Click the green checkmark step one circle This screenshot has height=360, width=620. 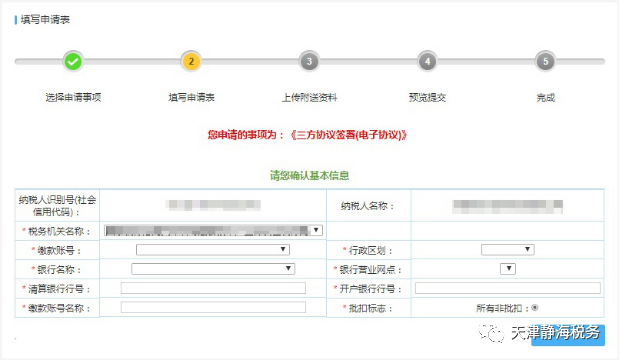(x=73, y=61)
